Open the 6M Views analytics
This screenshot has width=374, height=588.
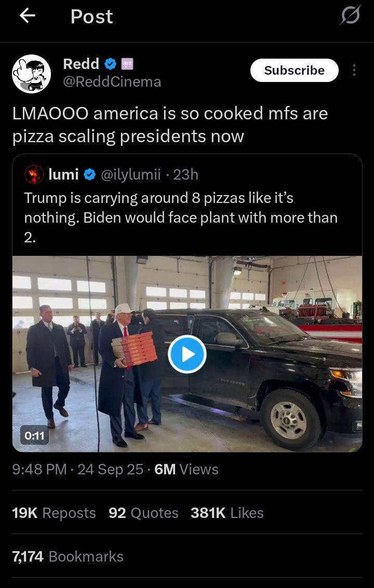point(186,469)
